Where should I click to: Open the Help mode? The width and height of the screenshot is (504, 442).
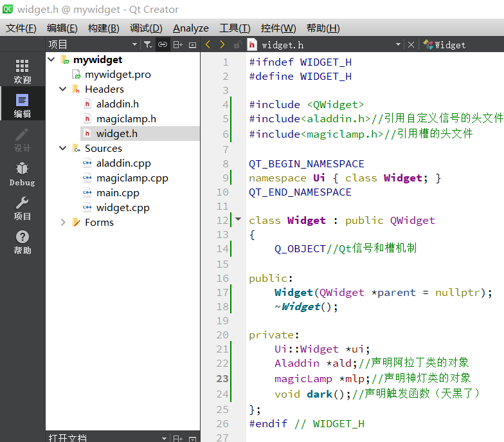click(x=22, y=242)
